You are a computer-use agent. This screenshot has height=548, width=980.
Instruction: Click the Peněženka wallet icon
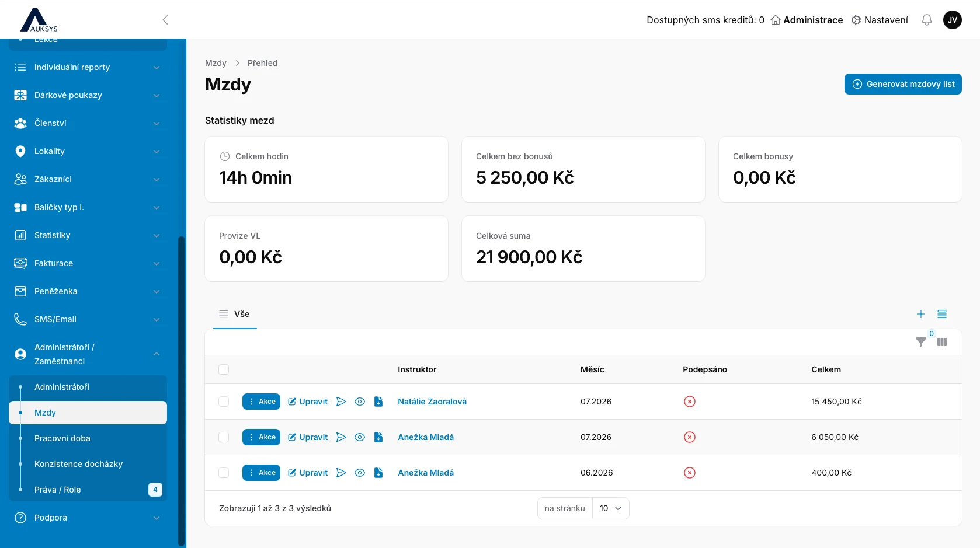[20, 291]
